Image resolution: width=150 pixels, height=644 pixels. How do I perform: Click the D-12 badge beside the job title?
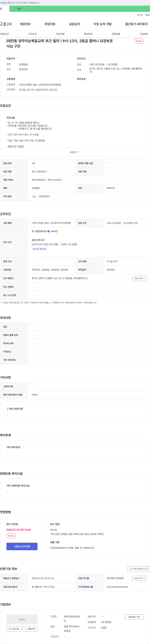tap(139, 41)
